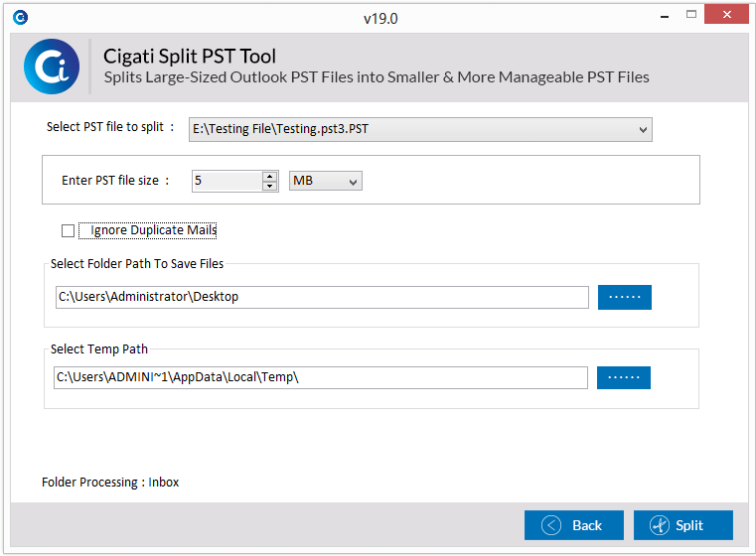756x556 pixels.
Task: Click the Ignore Duplicate Mails label
Action: point(153,230)
